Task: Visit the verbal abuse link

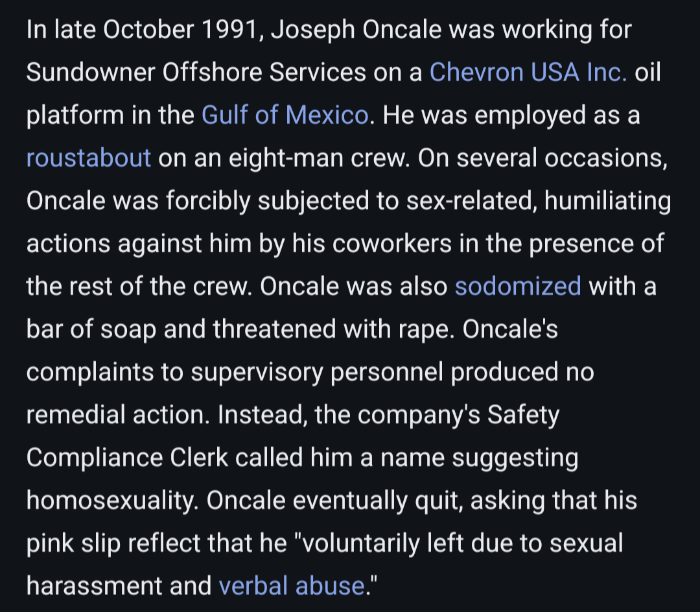Action: pos(292,585)
